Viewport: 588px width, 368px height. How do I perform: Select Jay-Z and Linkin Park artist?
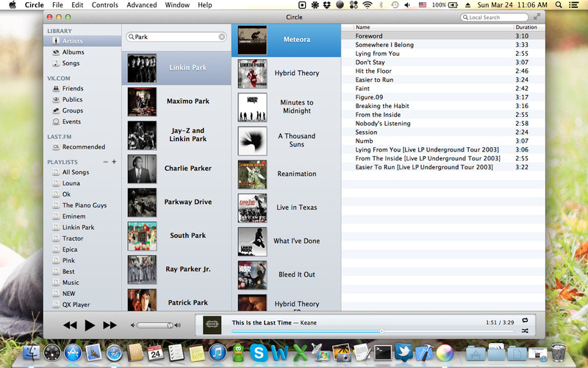[x=176, y=135]
